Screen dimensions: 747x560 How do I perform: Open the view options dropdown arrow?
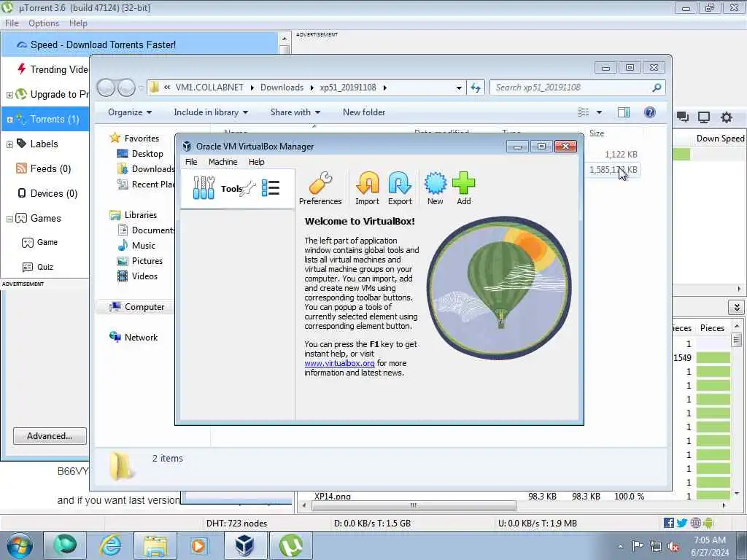[x=600, y=112]
